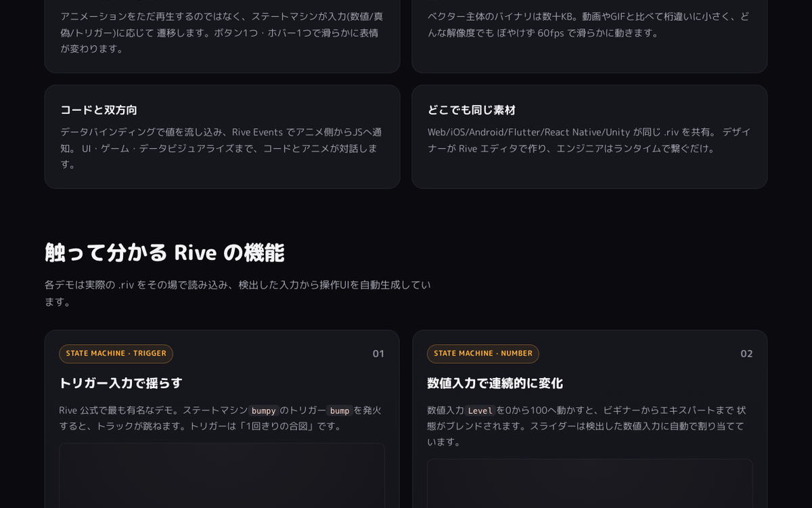The width and height of the screenshot is (812, 508).
Task: Select the 02 demo number label
Action: [746, 354]
